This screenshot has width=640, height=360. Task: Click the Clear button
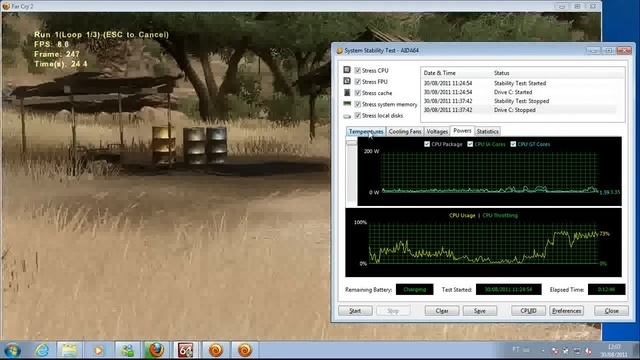(442, 311)
